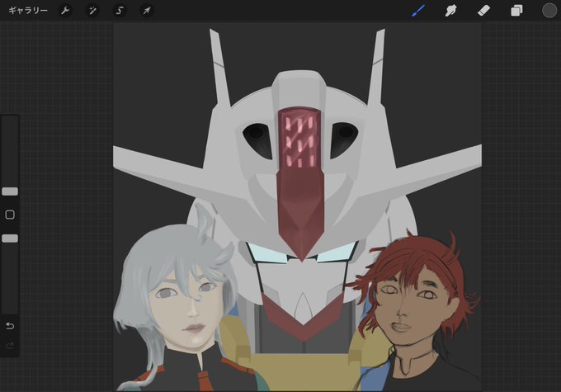The image size is (561, 392).
Task: Select the Smudge finger tool
Action: (450, 11)
